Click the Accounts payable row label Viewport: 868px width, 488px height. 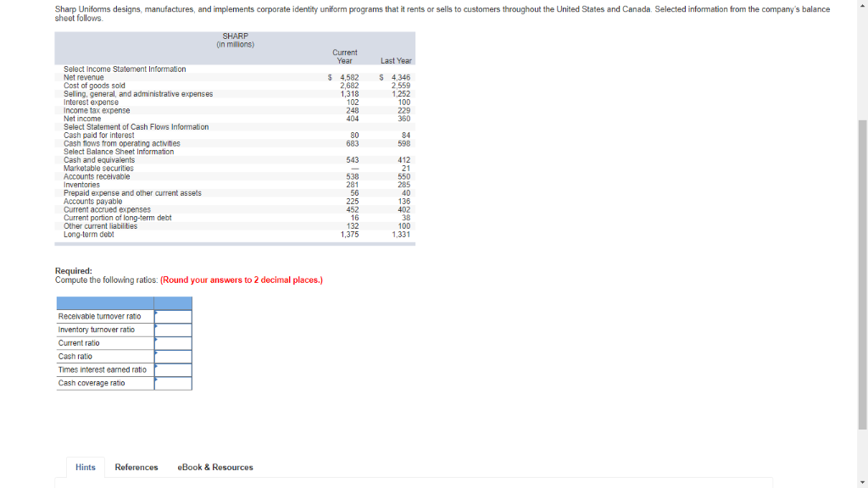(93, 202)
